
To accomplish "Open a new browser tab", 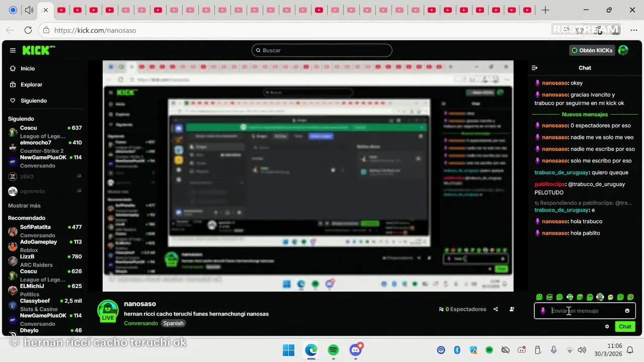I will [x=545, y=10].
